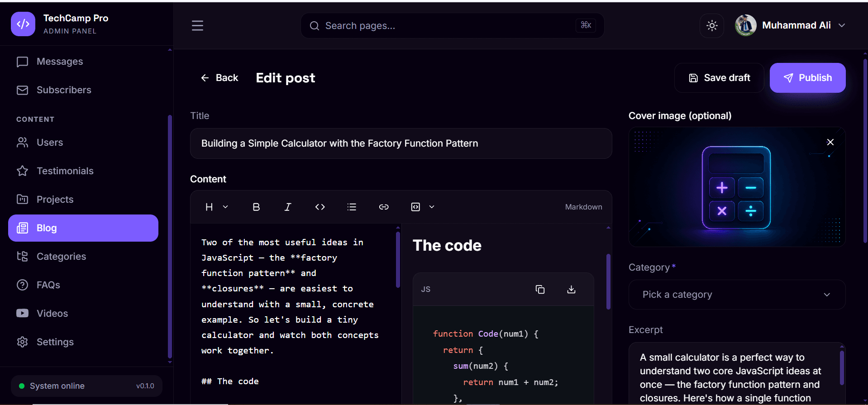Click Save draft button
The image size is (868, 405).
[719, 78]
